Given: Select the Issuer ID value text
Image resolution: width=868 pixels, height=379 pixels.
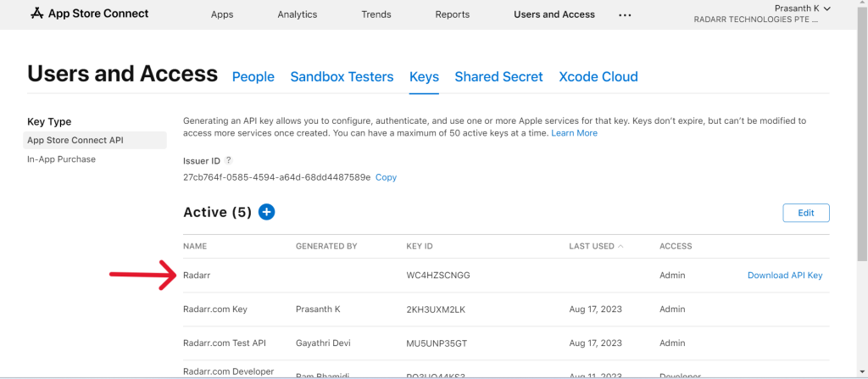Looking at the screenshot, I should [277, 178].
